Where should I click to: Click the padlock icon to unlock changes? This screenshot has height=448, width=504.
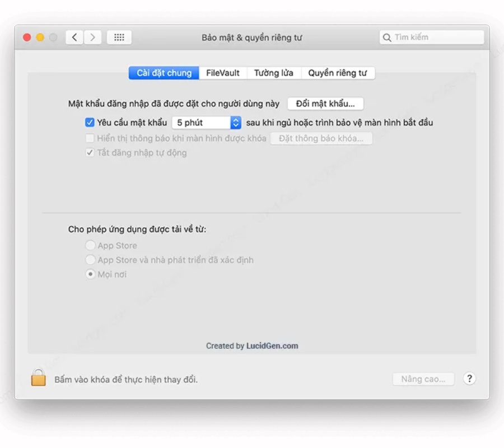[38, 378]
